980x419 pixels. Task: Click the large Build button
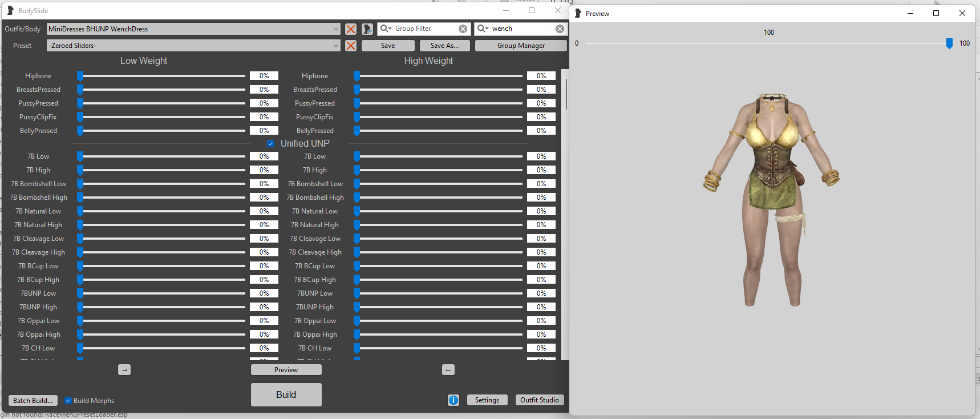tap(286, 394)
